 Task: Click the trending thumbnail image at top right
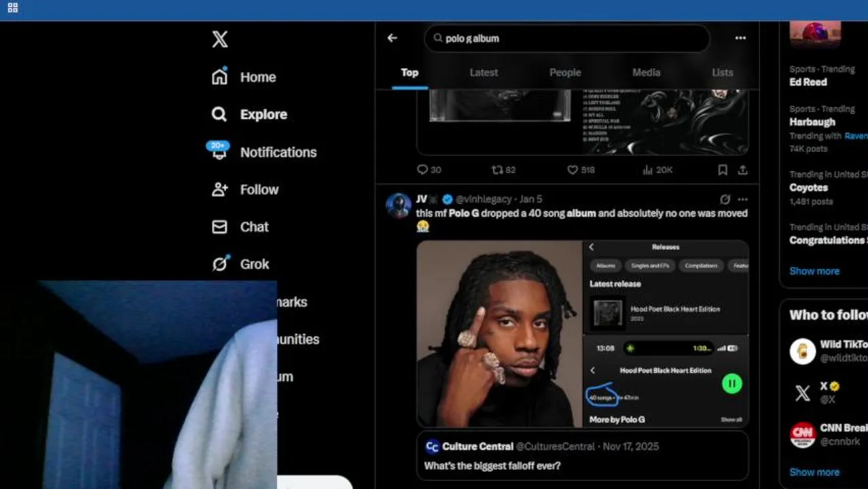815,33
